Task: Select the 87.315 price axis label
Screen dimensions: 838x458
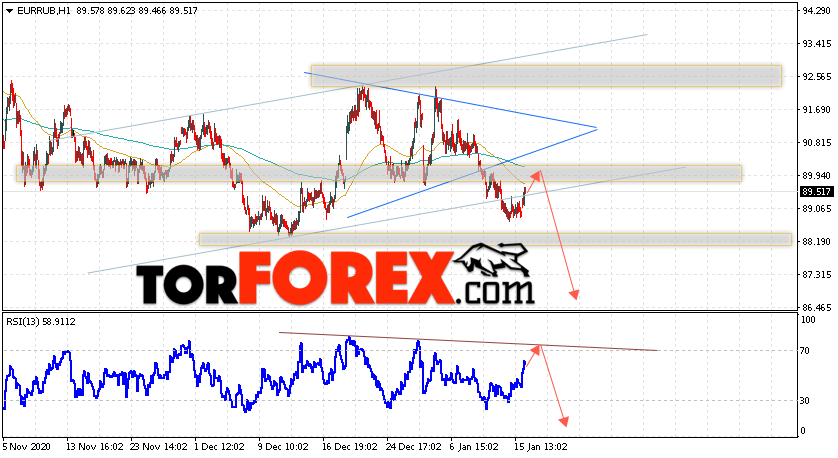Action: coord(817,275)
